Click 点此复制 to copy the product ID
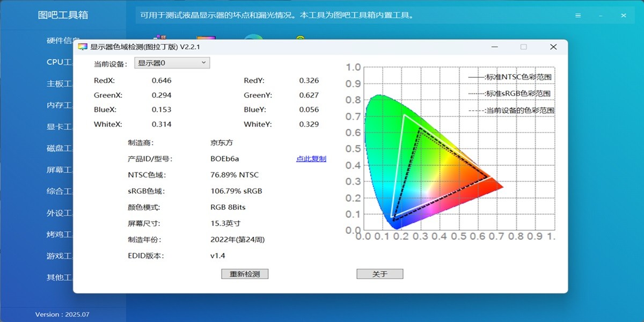Screen dimensions: 644x322 310,159
